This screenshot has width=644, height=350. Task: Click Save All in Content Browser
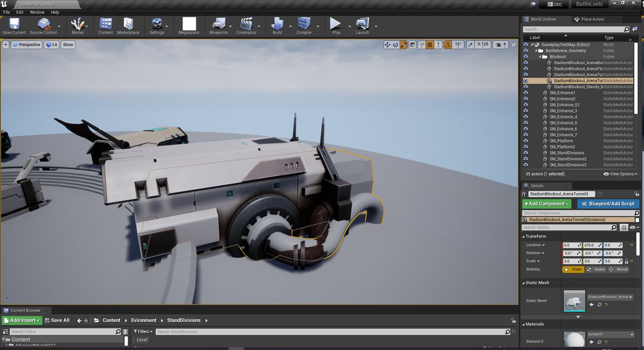57,320
